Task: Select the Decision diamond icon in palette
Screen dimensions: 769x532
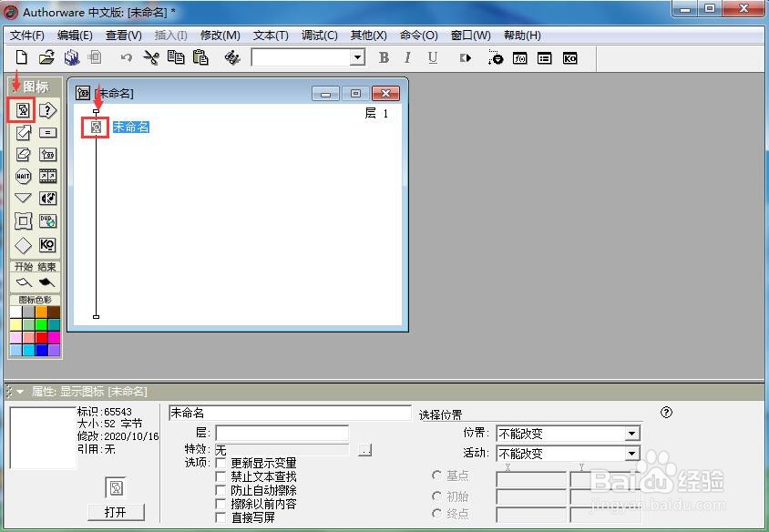Action: [x=23, y=245]
